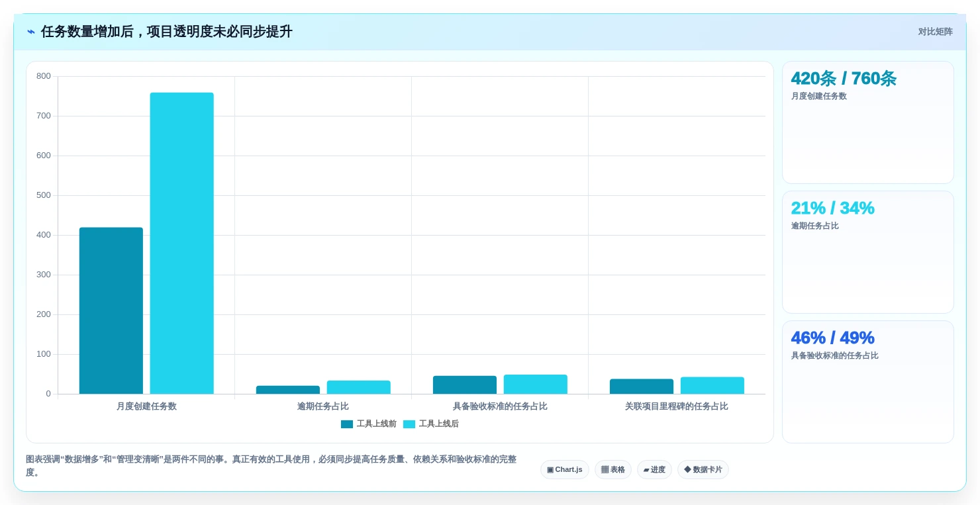Click the light bar for 关联项目里程碑的任务占比

712,386
